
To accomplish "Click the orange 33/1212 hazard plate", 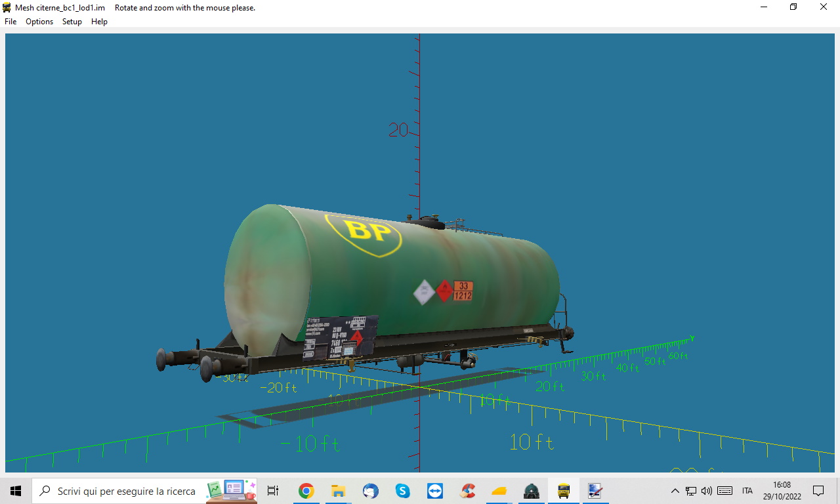I will 463,291.
